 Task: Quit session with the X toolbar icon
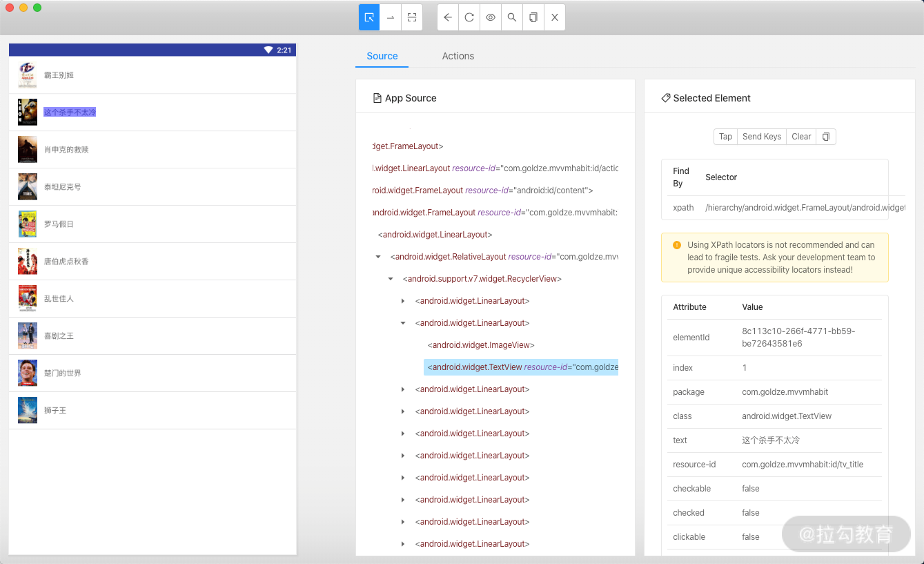(555, 17)
